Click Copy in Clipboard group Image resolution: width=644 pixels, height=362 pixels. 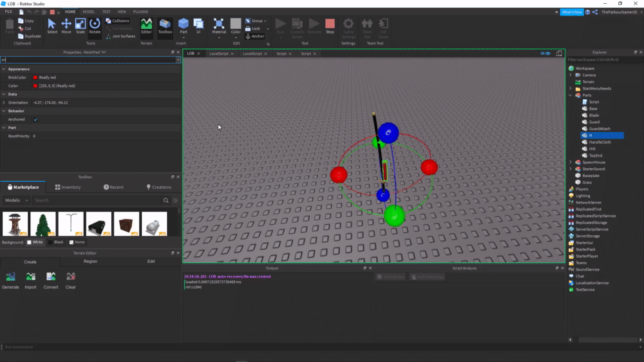tap(26, 21)
